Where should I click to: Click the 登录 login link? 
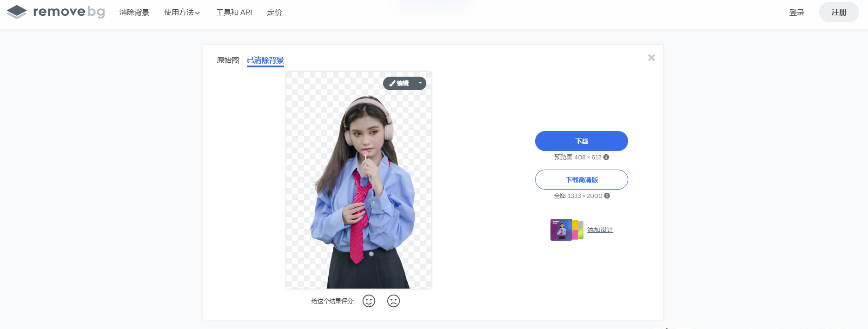[797, 13]
